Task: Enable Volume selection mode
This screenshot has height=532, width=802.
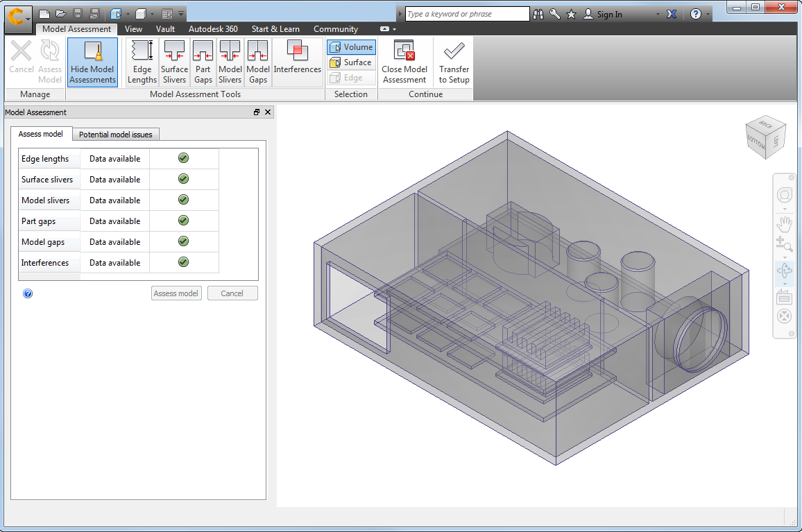Action: pos(351,47)
